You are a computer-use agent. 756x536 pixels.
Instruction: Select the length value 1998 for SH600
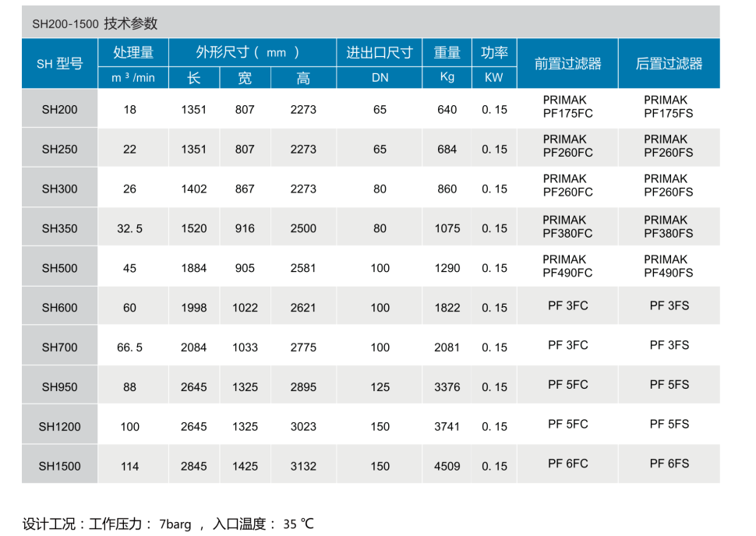[x=194, y=308]
